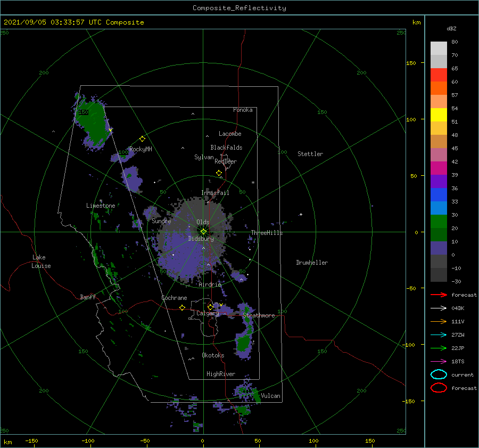The image size is (479, 448).
Task: Click the light blue swatch between 33 and 30
Action: (439, 208)
